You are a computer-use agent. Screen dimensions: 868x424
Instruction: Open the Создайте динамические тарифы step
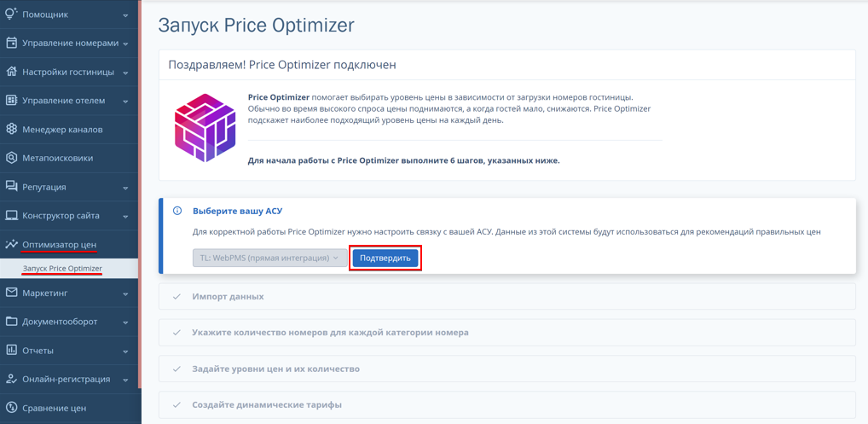coord(507,404)
